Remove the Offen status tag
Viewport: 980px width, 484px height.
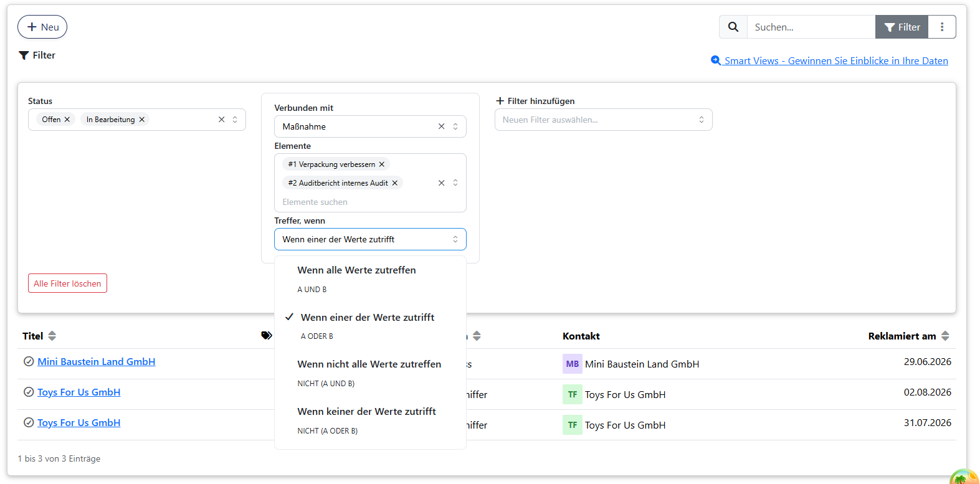pos(67,120)
